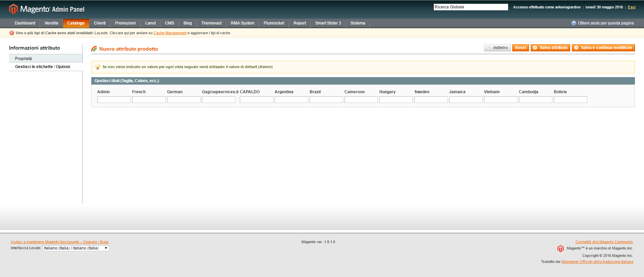The height and width of the screenshot is (277, 644).
Task: Open the Report menu
Action: (300, 23)
